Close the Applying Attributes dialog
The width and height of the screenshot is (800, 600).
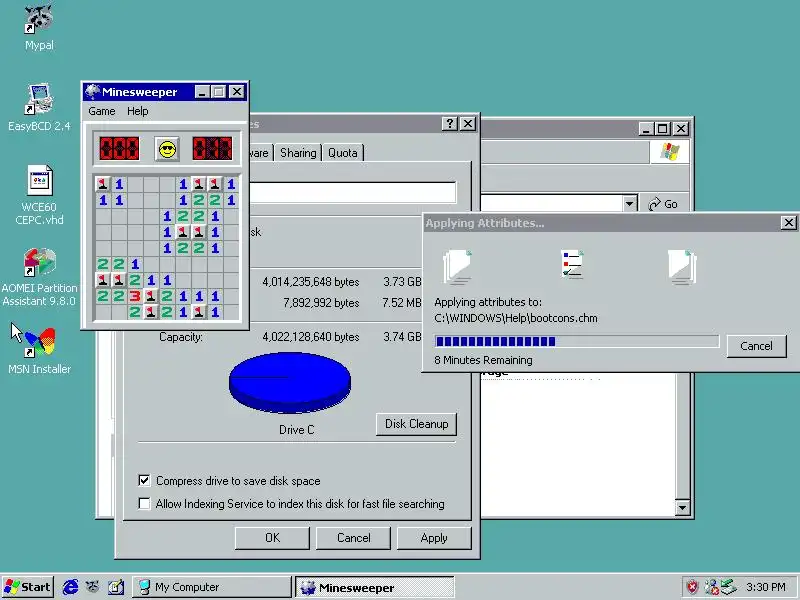click(x=788, y=223)
